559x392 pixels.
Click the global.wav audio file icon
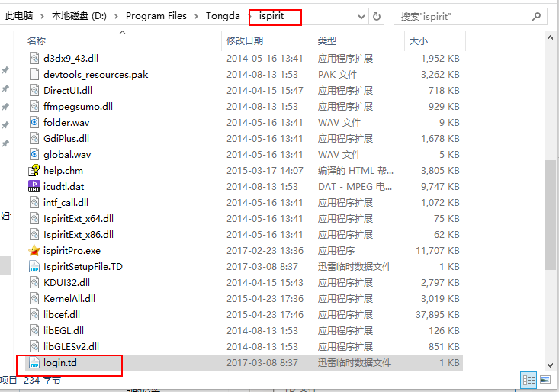(x=34, y=154)
